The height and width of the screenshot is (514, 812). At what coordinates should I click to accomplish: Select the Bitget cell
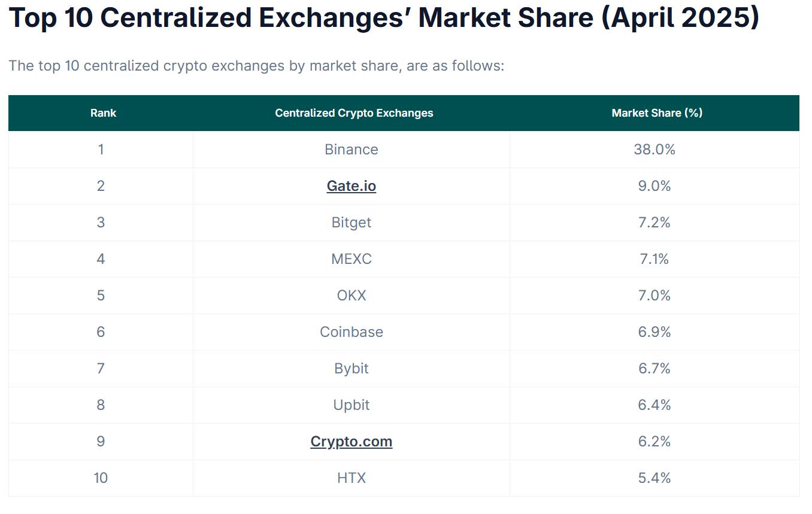pos(351,223)
